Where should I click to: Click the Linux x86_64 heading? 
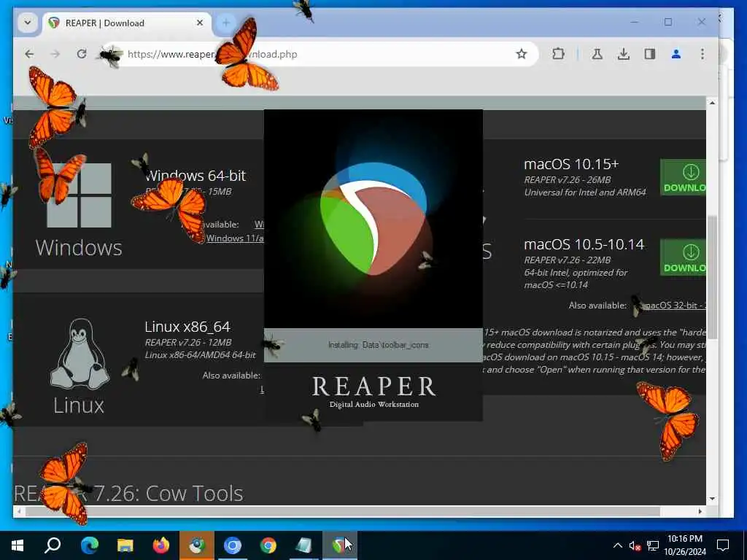pos(187,327)
